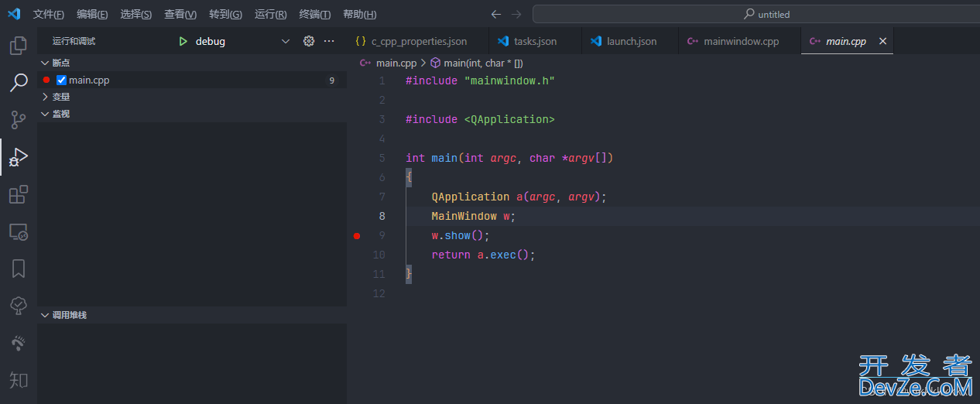Click MainWindow w; code on line 8
980x404 pixels.
[473, 216]
